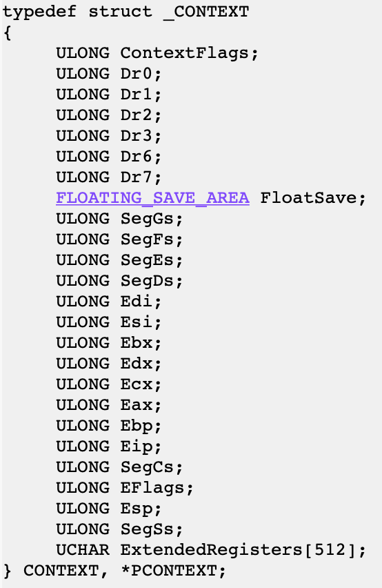Select the Dr0 field text
The width and height of the screenshot is (382, 588).
(x=137, y=74)
